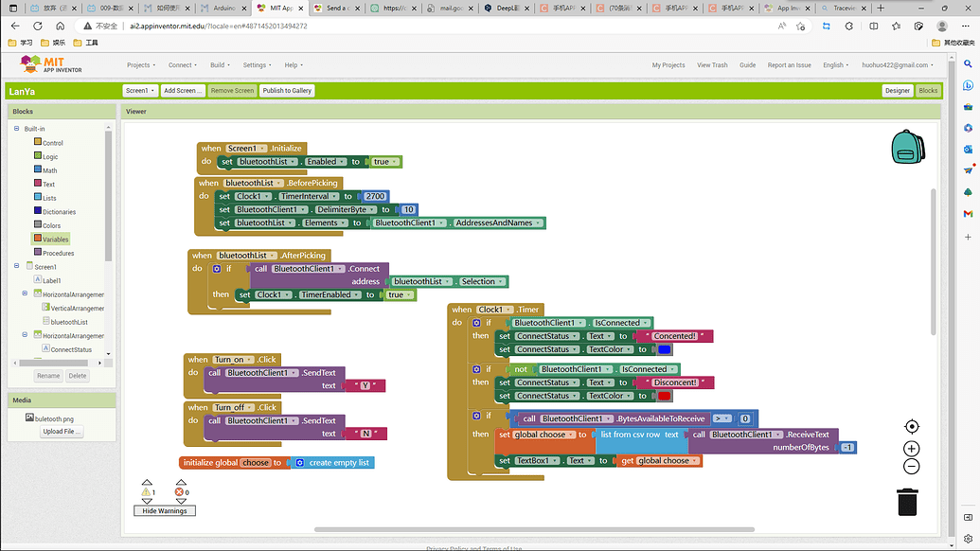Center the workspace with the target icon
The width and height of the screenshot is (980, 551).
click(x=911, y=427)
